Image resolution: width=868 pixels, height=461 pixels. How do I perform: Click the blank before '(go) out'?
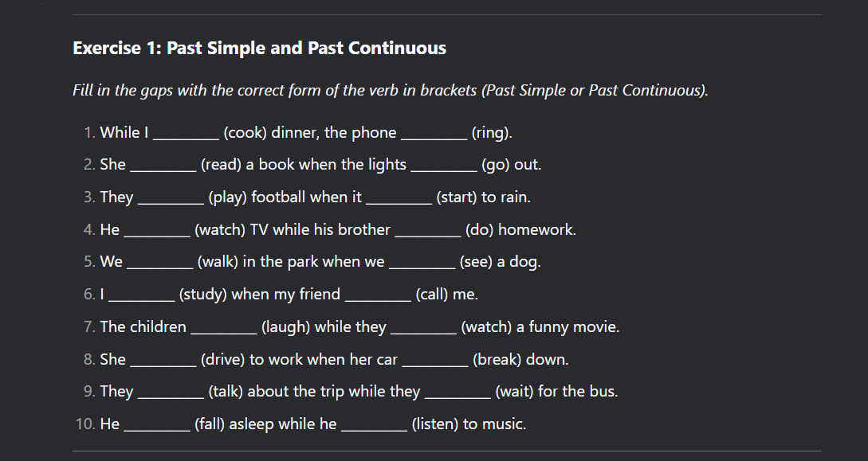point(444,166)
